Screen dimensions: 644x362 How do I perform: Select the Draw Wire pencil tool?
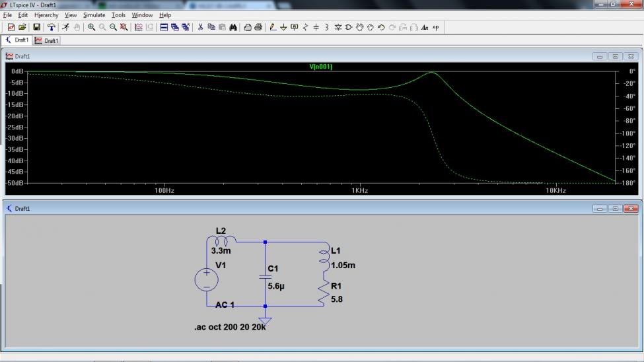coord(273,28)
